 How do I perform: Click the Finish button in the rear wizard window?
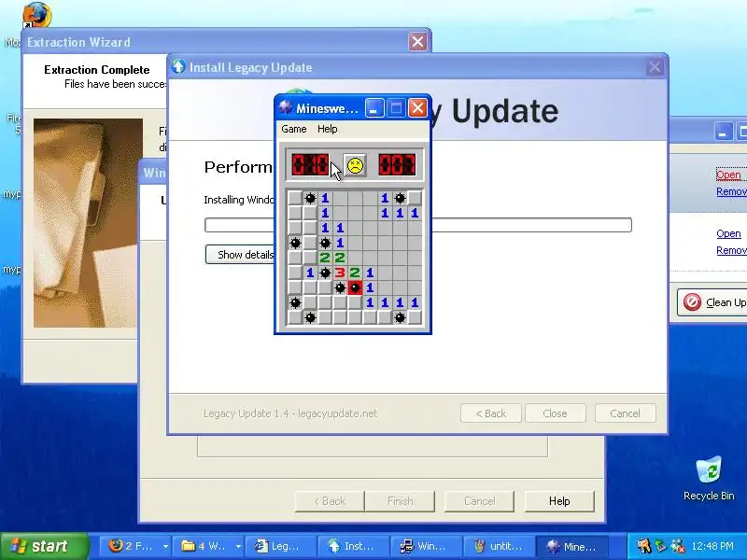point(401,501)
